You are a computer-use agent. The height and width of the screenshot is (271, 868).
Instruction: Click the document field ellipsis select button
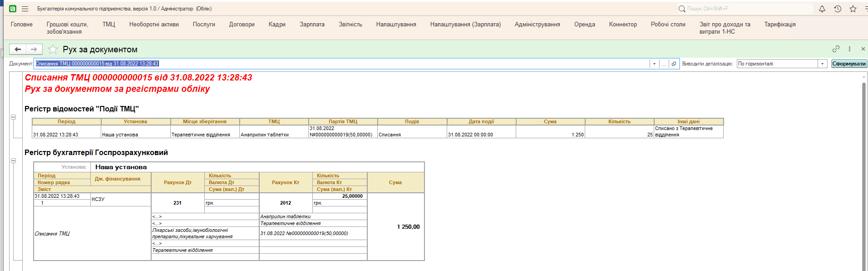664,64
